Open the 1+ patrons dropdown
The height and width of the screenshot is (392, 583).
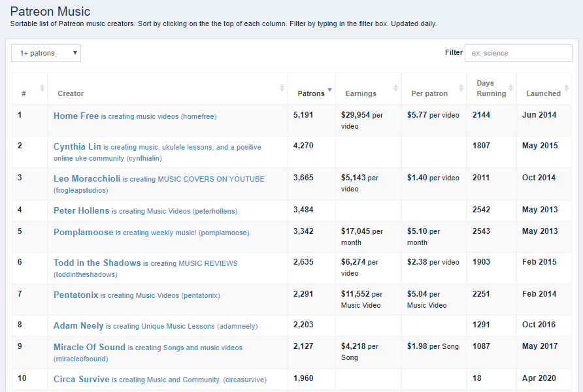pyautogui.click(x=46, y=53)
